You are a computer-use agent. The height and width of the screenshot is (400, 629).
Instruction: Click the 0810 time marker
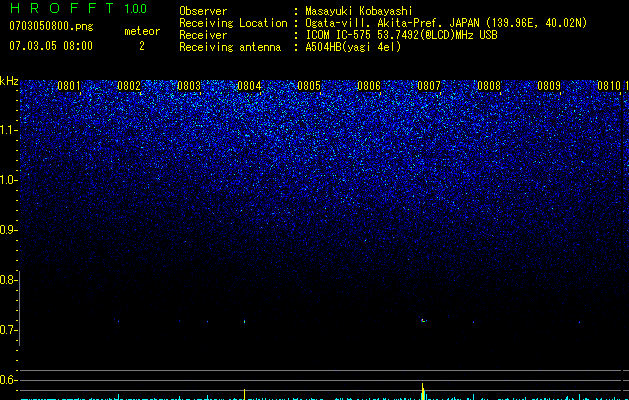(609, 86)
